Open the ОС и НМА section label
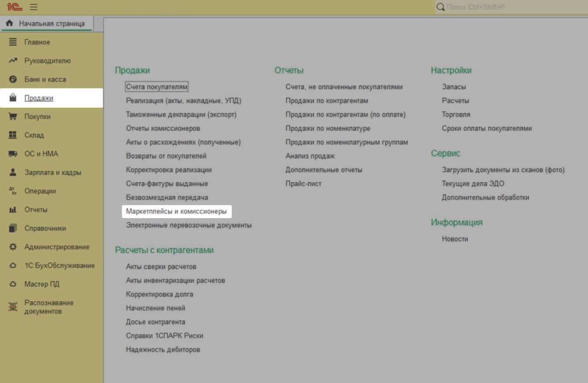The height and width of the screenshot is (383, 588). pyautogui.click(x=41, y=154)
